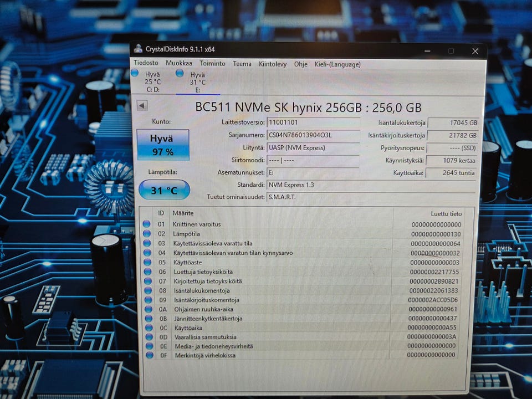Click status dot for row 04 kynnysarvo

(x=147, y=253)
